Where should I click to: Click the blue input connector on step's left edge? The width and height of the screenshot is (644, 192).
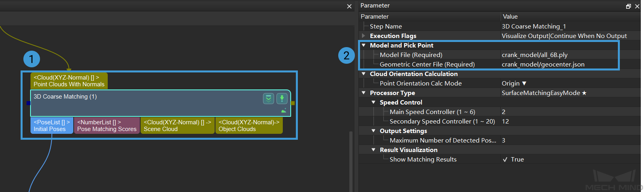(29, 103)
